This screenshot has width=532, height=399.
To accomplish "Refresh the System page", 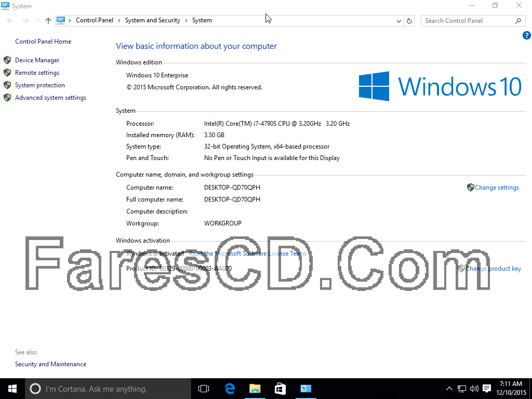I will tap(409, 21).
